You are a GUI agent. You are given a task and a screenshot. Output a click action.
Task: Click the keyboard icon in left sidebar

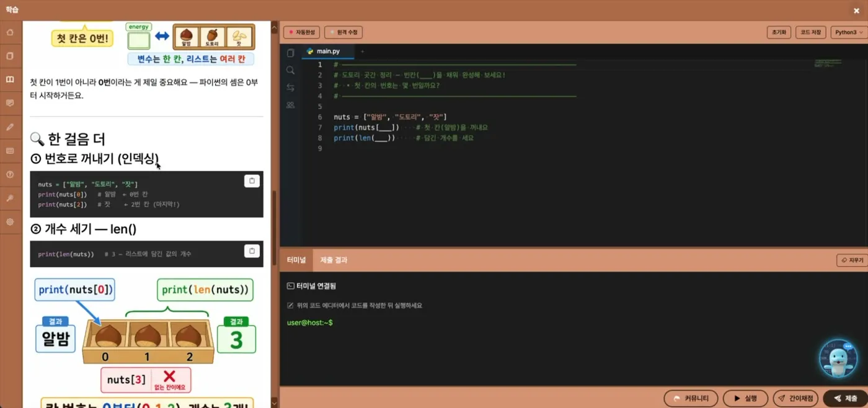coord(10,151)
